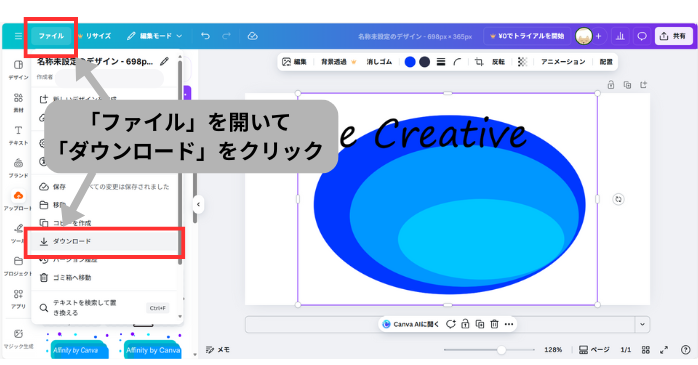Select ゴミ箱へ移動 in the file menu

click(105, 278)
